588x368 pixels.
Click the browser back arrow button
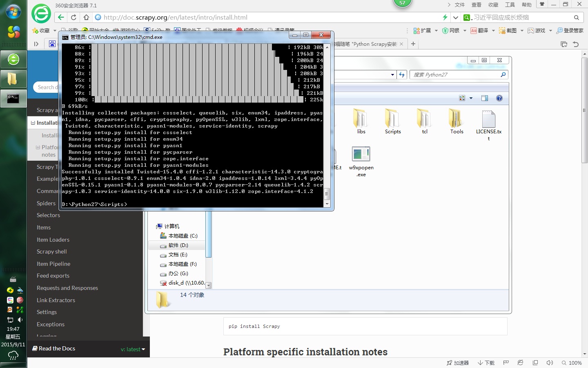click(61, 17)
